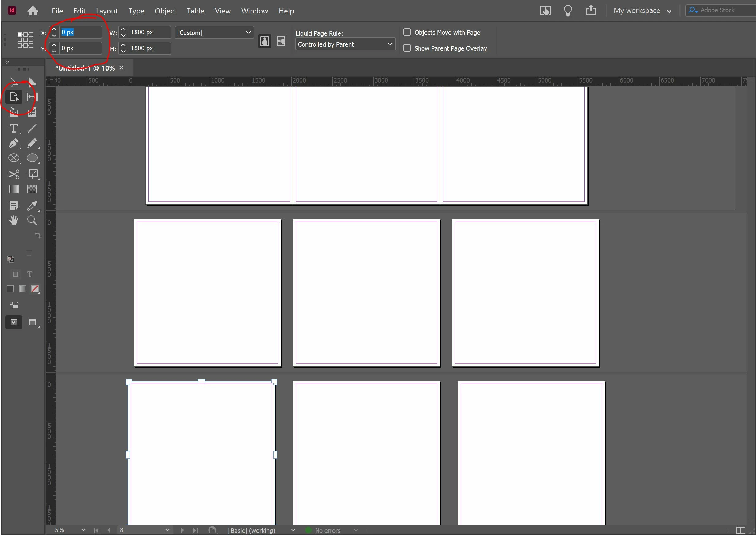Select the Scissors tool
The height and width of the screenshot is (535, 756).
click(x=13, y=174)
